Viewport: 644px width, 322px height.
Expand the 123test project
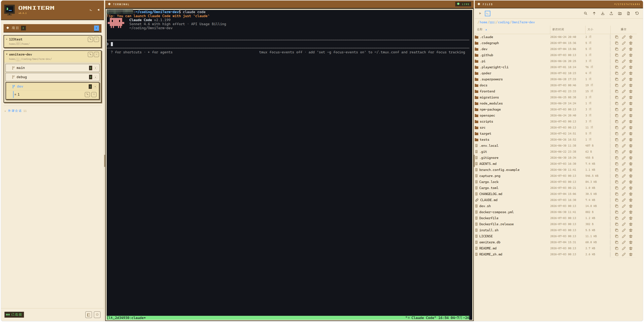(7, 39)
